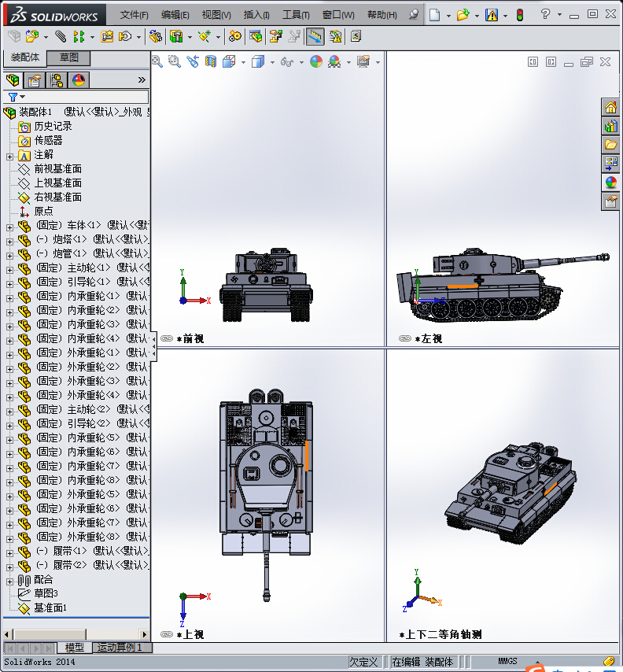Click the Apply Scene icon
Viewport: 623px width, 672px height.
coord(334,62)
